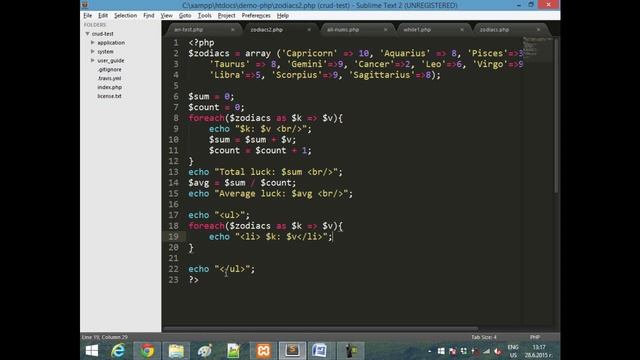Click the network signal tray icon

486,351
